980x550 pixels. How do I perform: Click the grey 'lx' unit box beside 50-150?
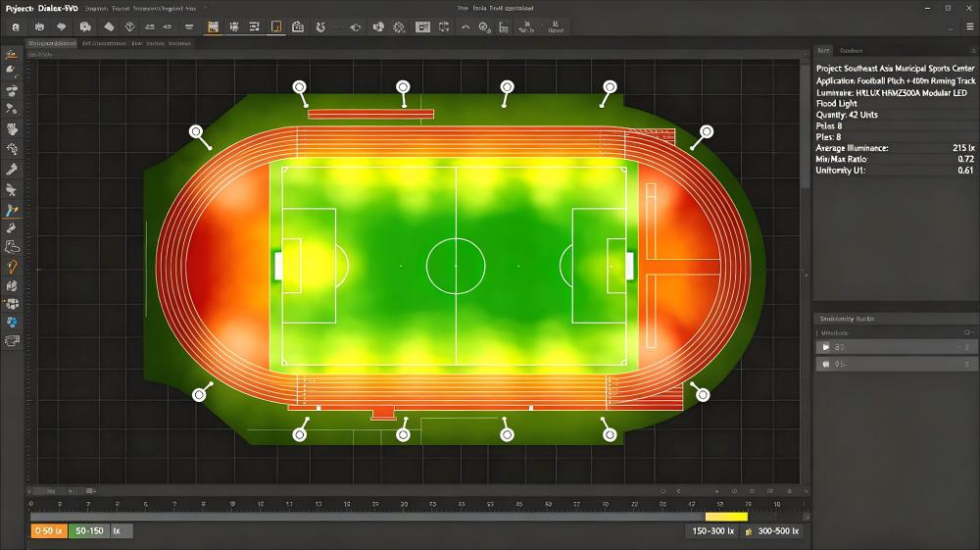tap(122, 530)
